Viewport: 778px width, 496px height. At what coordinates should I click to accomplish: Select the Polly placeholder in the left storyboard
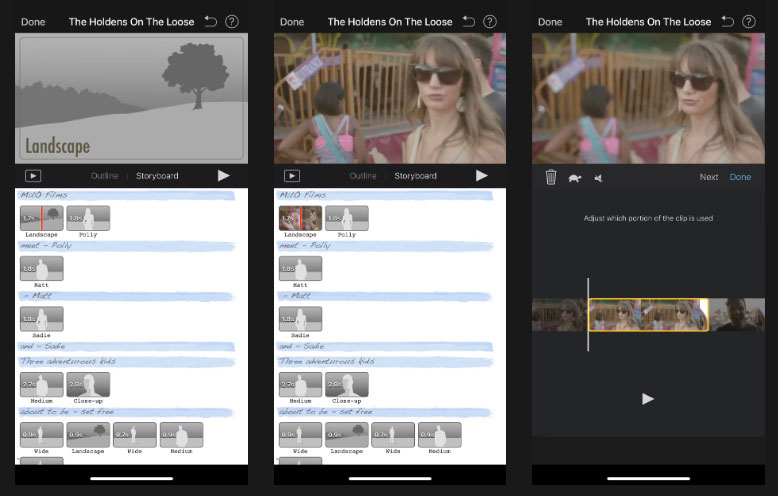point(88,218)
